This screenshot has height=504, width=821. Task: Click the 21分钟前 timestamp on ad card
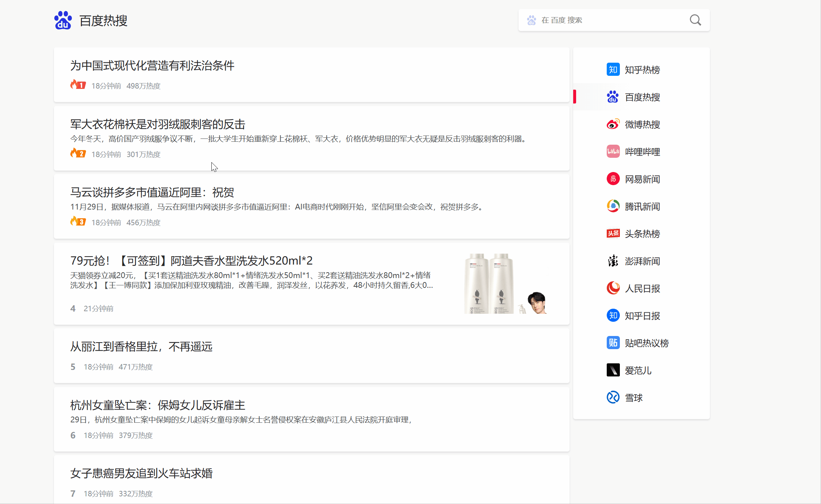pyautogui.click(x=98, y=308)
